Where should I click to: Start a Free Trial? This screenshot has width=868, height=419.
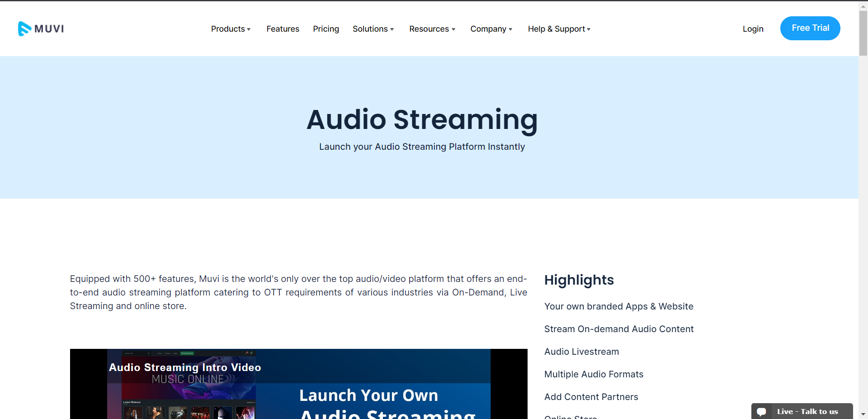pos(810,28)
